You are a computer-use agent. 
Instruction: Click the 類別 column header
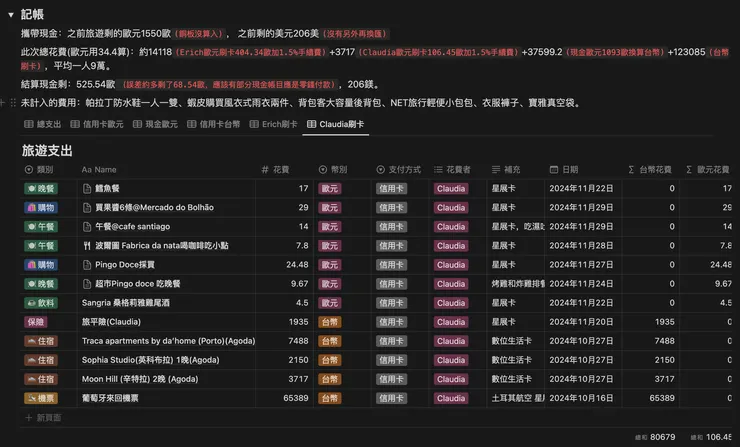pyautogui.click(x=39, y=169)
